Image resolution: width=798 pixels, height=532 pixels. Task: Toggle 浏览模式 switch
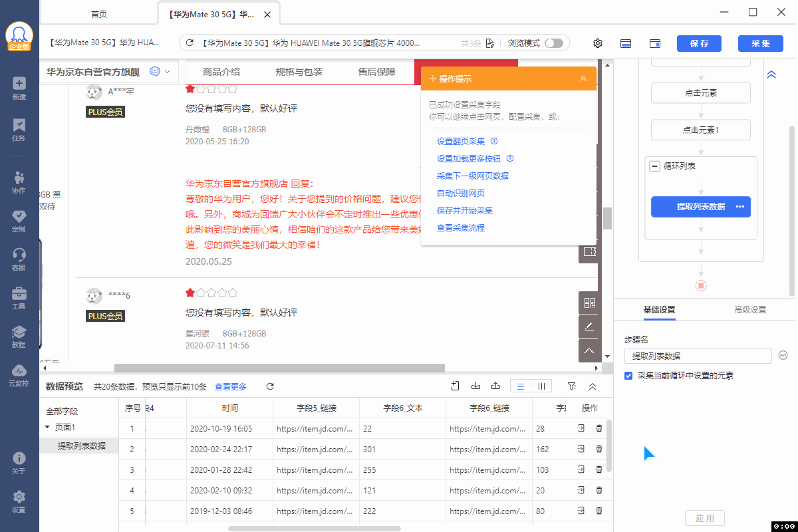[x=553, y=43]
